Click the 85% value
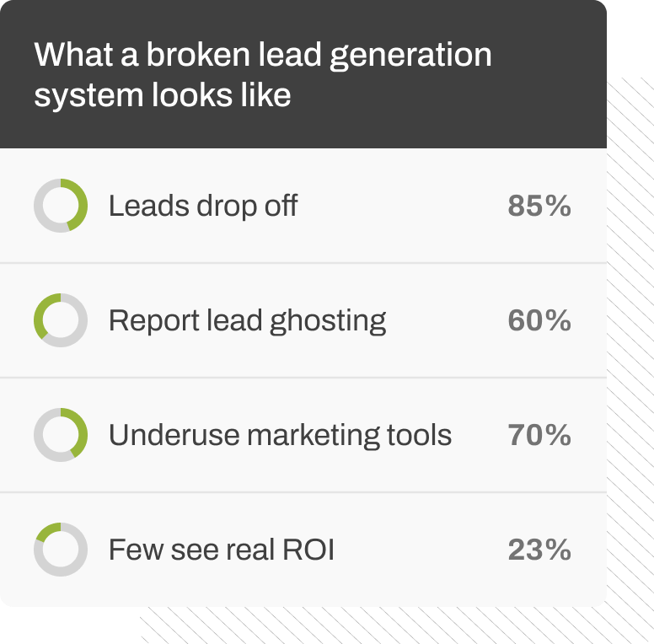Viewport: 654px width, 644px height. click(x=539, y=206)
